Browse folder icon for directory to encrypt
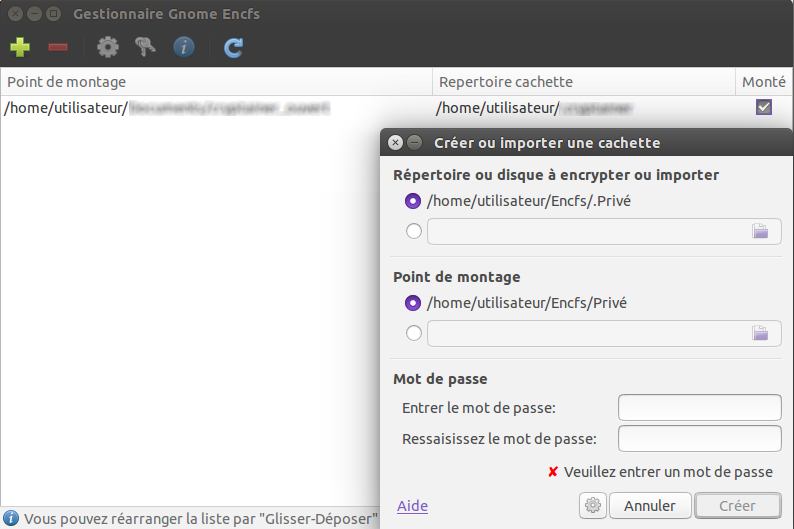794x529 pixels. (760, 231)
